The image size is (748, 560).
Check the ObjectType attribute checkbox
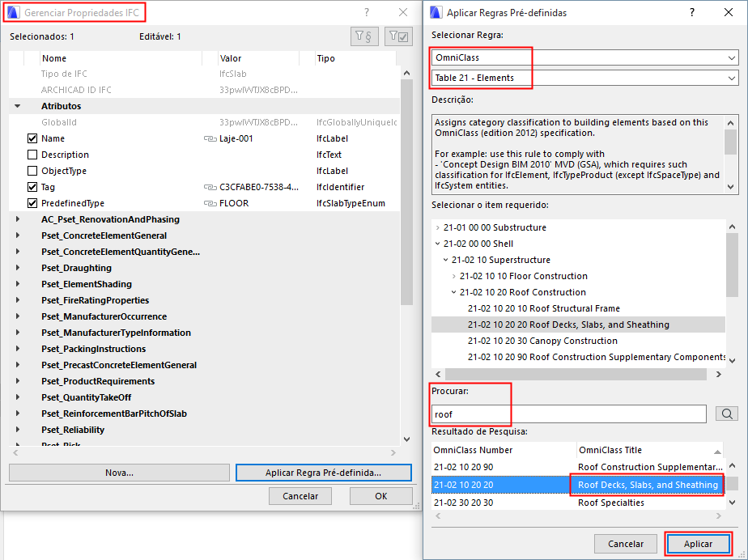coord(32,171)
